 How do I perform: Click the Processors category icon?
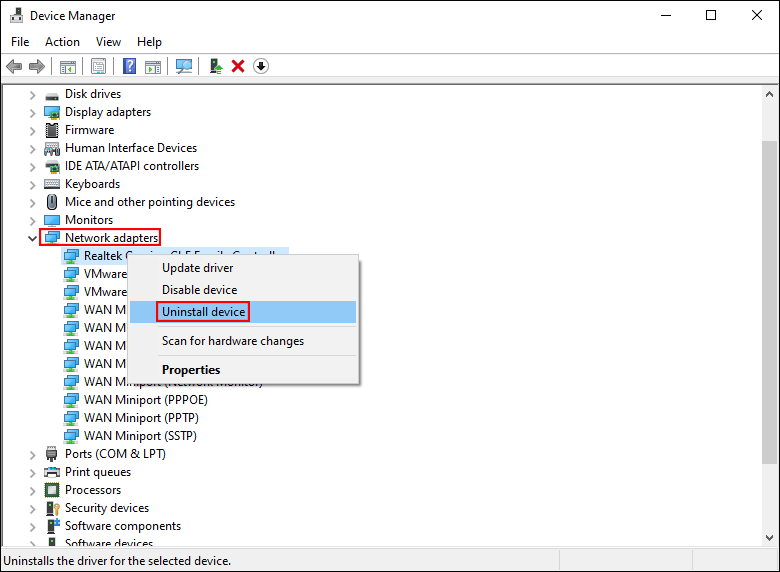click(x=52, y=490)
